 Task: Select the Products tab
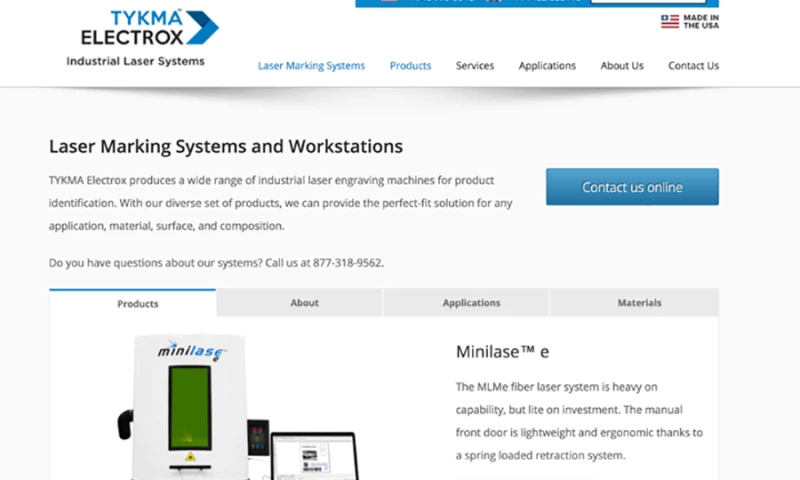click(x=133, y=303)
